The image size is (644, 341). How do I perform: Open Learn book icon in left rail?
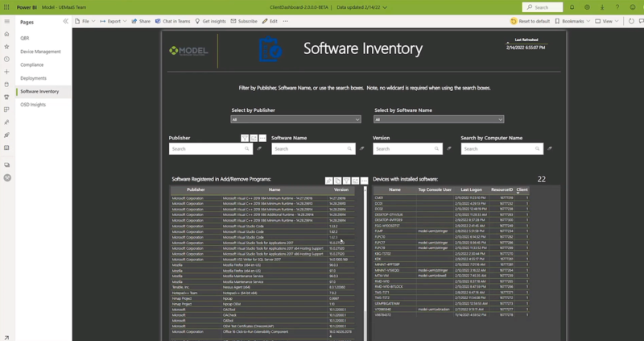(6, 148)
